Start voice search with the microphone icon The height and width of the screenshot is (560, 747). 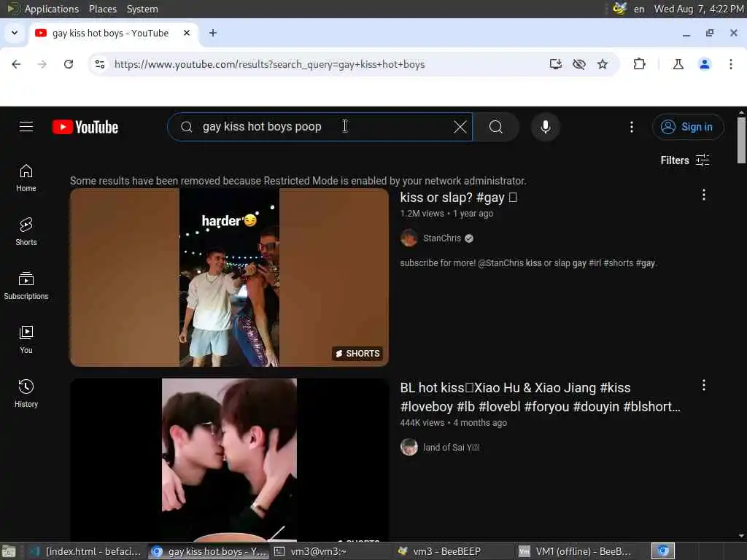(x=546, y=127)
